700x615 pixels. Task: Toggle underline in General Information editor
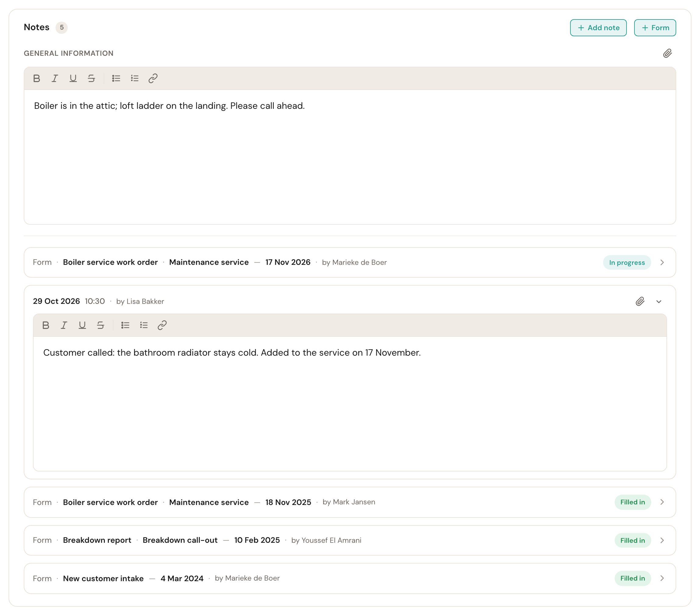pyautogui.click(x=73, y=78)
